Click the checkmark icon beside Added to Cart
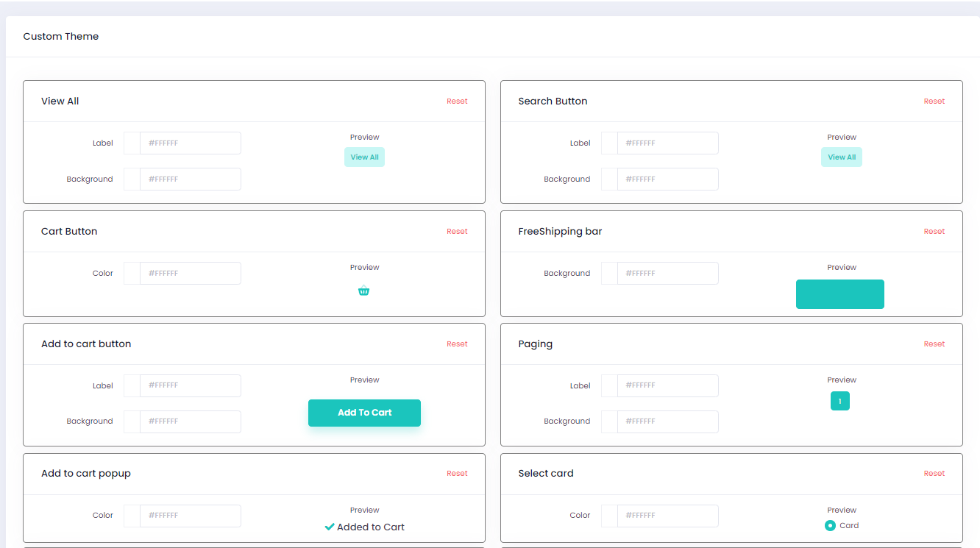 point(330,527)
